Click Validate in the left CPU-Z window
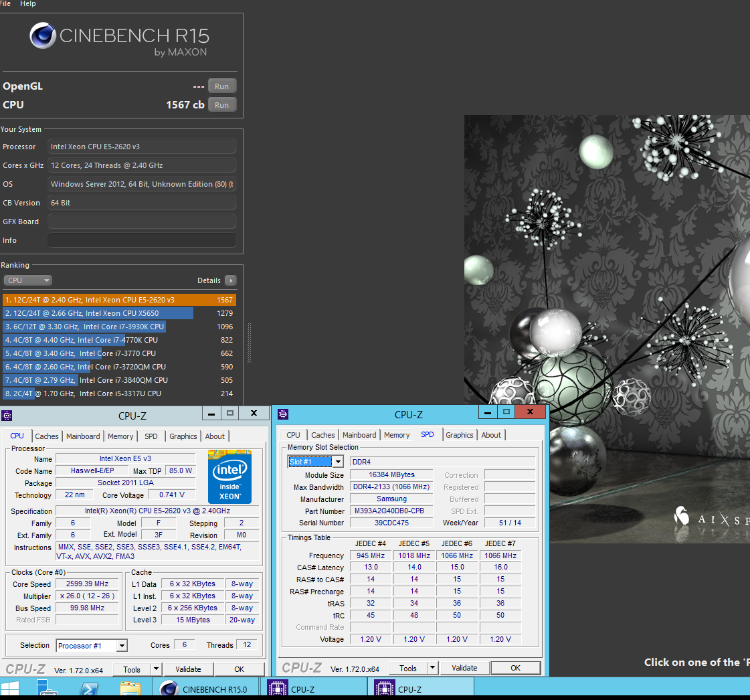The image size is (750, 700). coord(188,669)
